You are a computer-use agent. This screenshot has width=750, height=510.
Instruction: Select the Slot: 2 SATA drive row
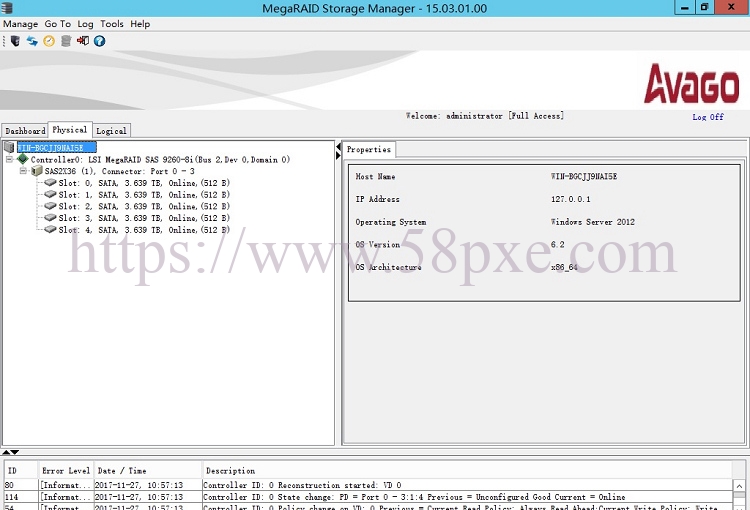144,206
